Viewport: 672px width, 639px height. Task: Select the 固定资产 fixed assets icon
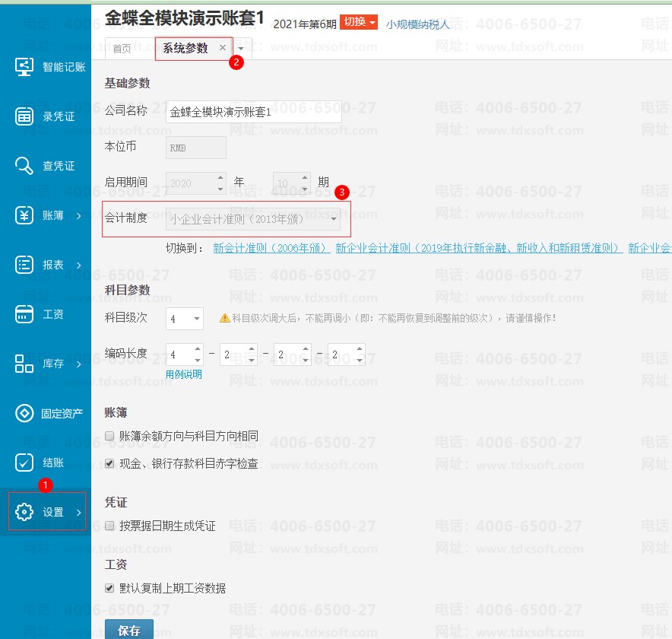tap(25, 413)
